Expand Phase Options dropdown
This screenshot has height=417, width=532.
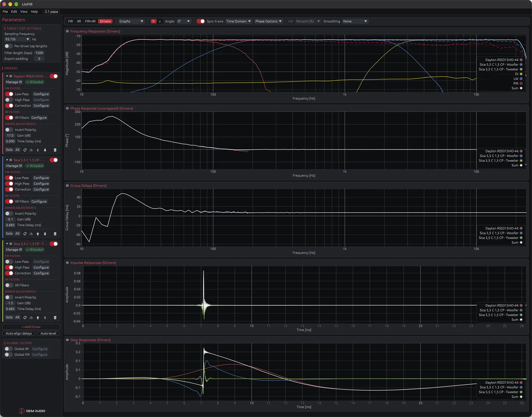coord(268,21)
